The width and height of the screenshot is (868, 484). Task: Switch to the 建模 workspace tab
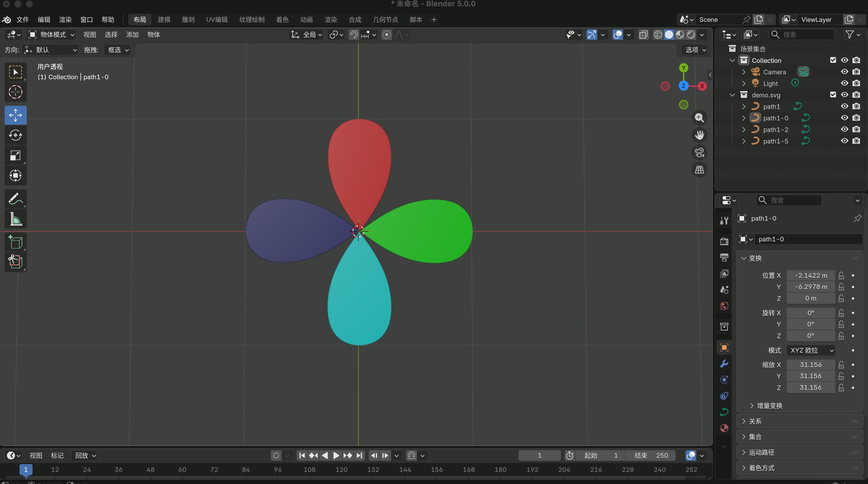pyautogui.click(x=164, y=20)
